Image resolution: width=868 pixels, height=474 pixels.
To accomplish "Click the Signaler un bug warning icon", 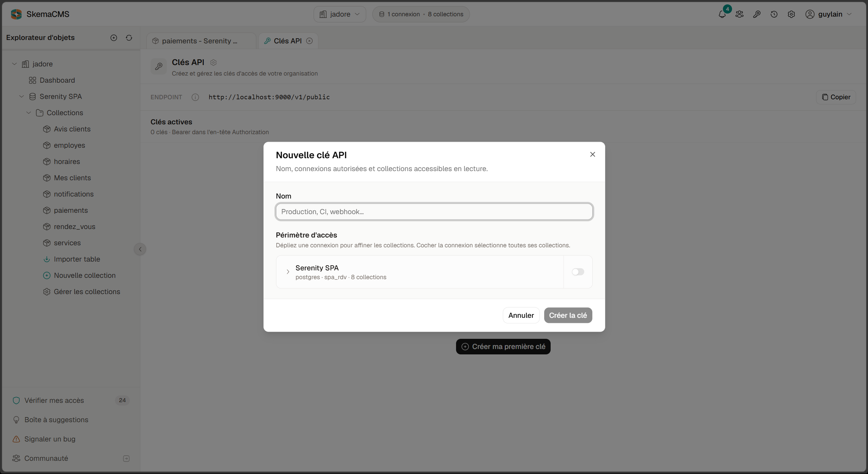I will pyautogui.click(x=16, y=439).
